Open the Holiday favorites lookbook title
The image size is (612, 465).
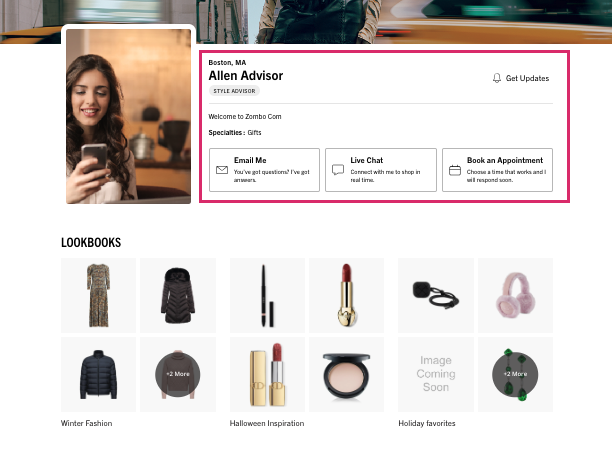427,423
